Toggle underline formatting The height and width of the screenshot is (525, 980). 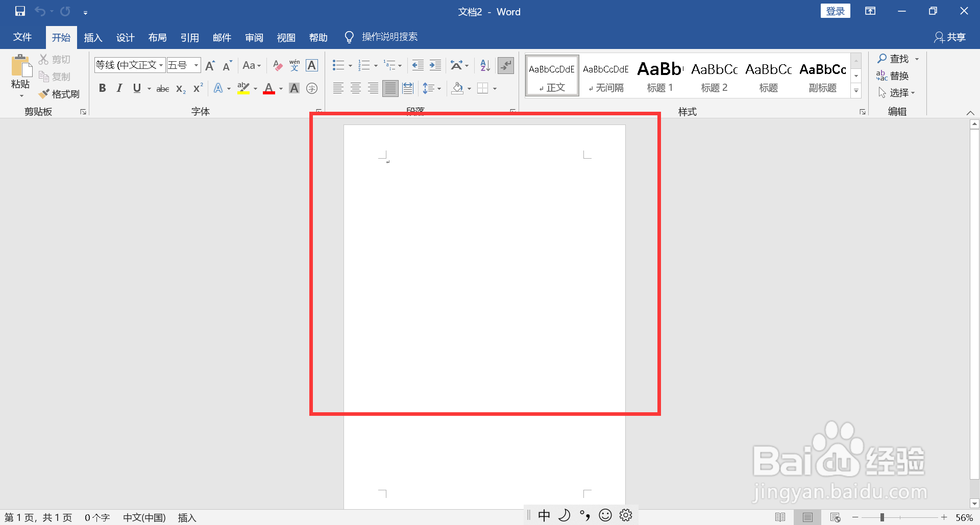(x=136, y=89)
